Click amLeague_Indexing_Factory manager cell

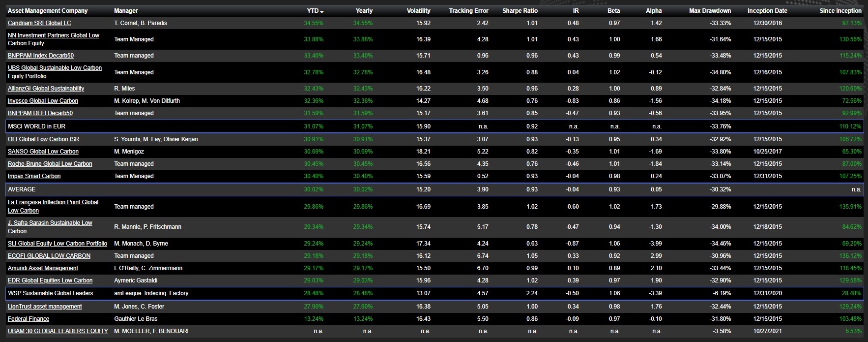click(x=151, y=293)
